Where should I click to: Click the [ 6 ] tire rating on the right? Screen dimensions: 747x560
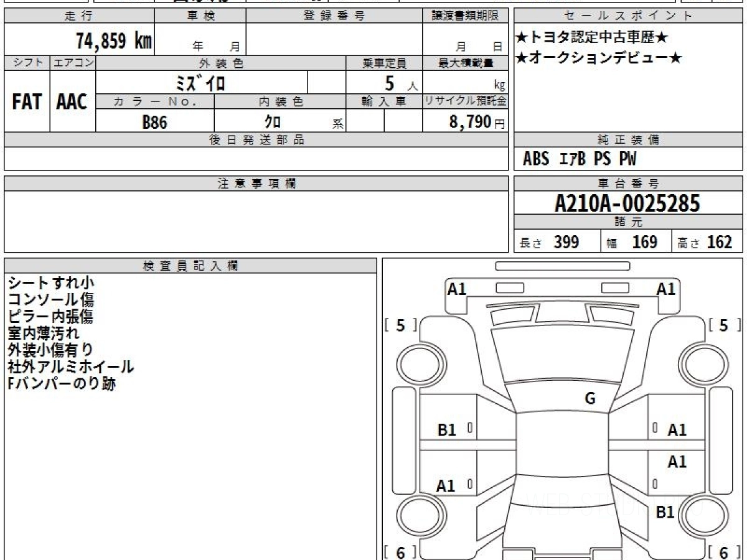[x=725, y=551]
